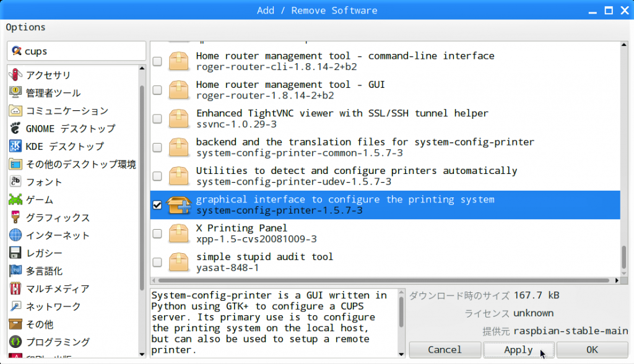
Task: Click the ネットワーク category icon
Action: click(x=15, y=306)
